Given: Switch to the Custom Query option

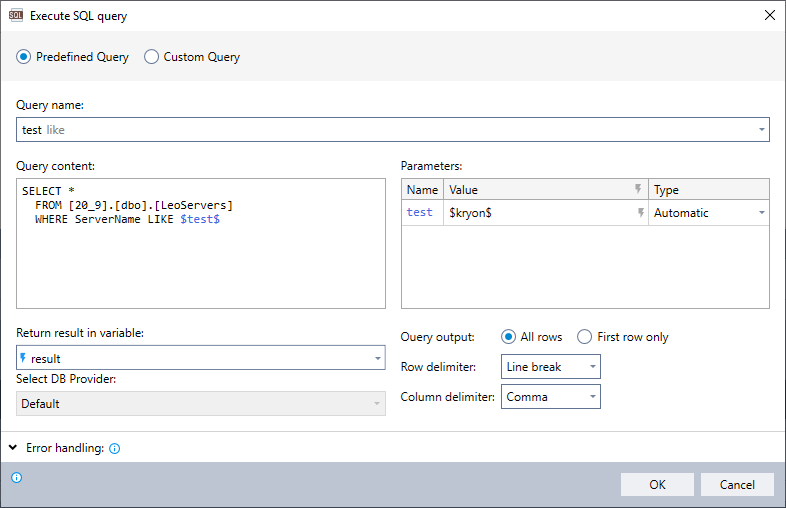Looking at the screenshot, I should [152, 57].
